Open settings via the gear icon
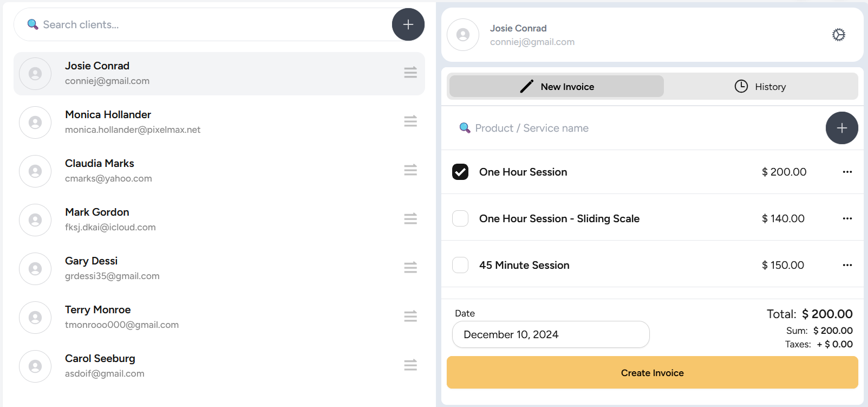The height and width of the screenshot is (407, 868). 838,34
